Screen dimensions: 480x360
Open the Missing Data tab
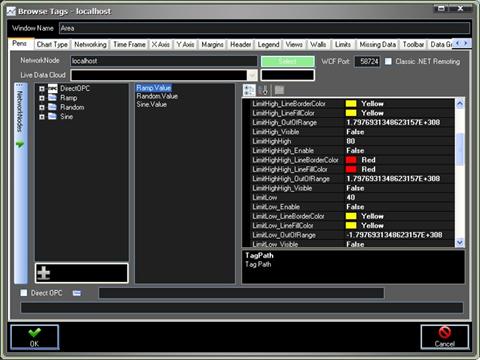378,44
